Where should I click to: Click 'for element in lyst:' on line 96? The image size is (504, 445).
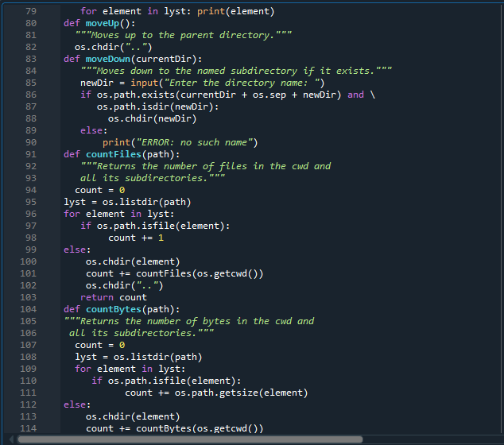pos(119,214)
